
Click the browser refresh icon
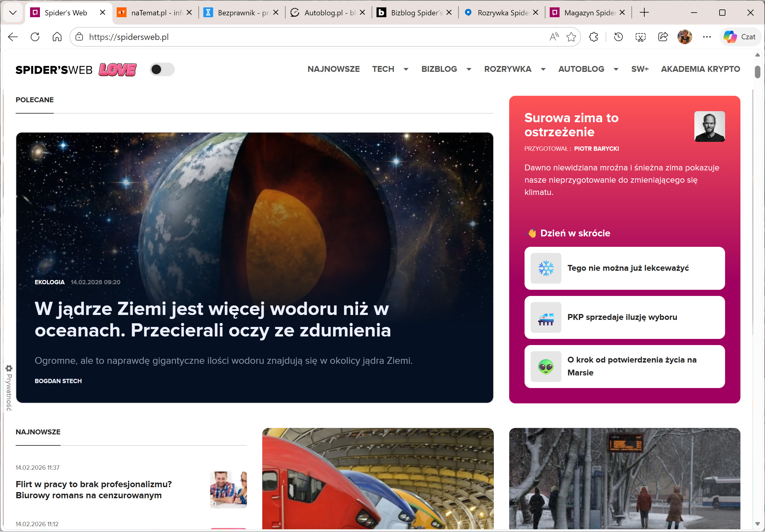pyautogui.click(x=35, y=37)
